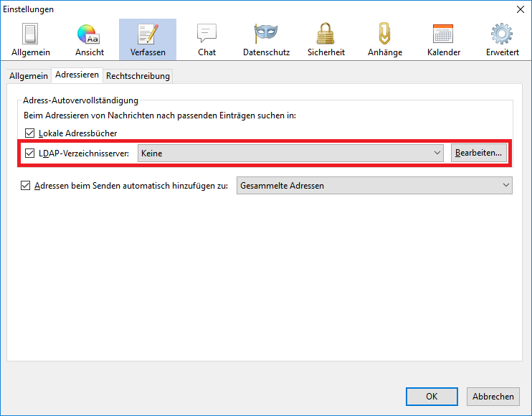Toggle the LDAP-Verzeichnisserver checkbox

[x=29, y=153]
